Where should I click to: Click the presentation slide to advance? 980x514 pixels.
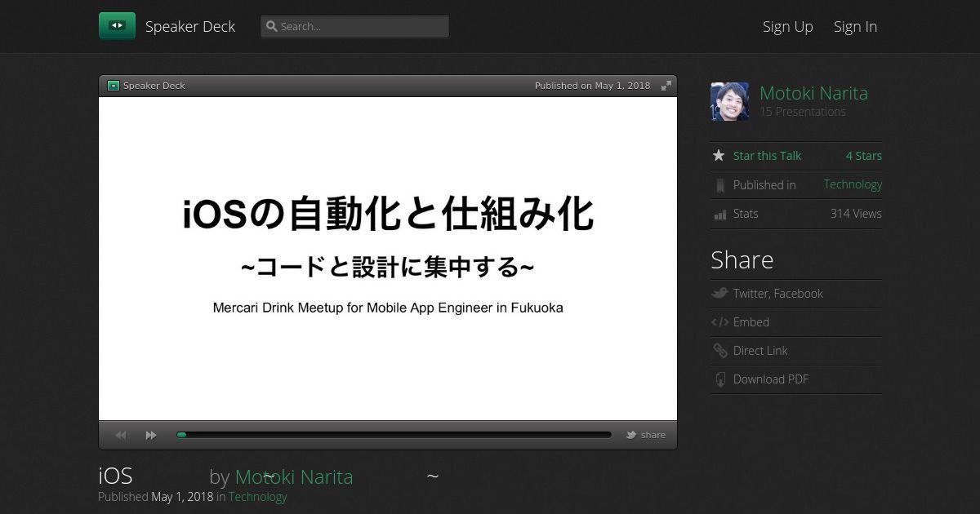coord(388,259)
